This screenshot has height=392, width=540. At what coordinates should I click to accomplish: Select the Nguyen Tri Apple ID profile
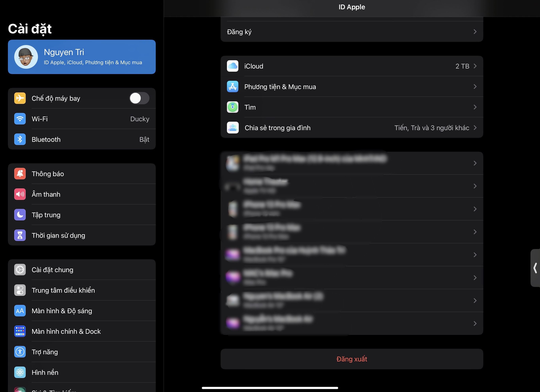pyautogui.click(x=82, y=57)
